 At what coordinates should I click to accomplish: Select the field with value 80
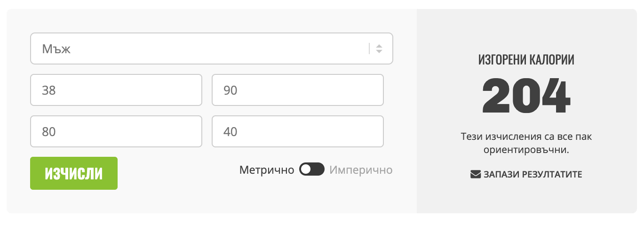coord(116,131)
